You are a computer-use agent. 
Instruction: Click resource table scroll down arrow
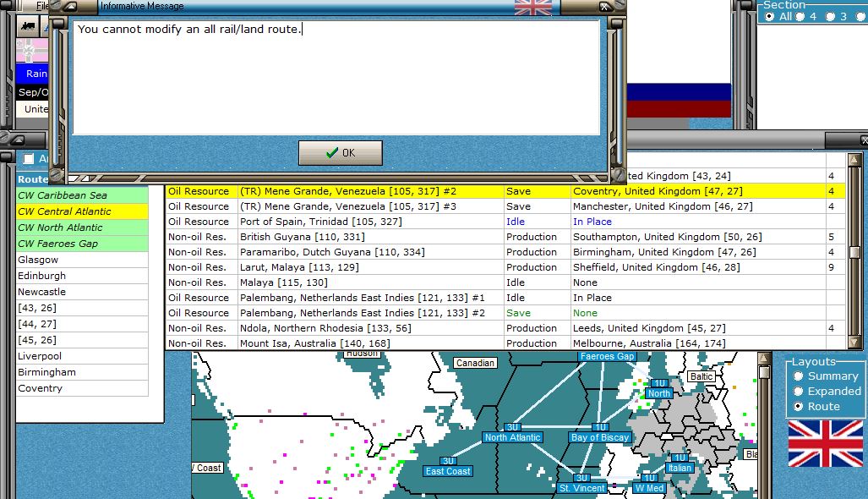click(x=854, y=343)
